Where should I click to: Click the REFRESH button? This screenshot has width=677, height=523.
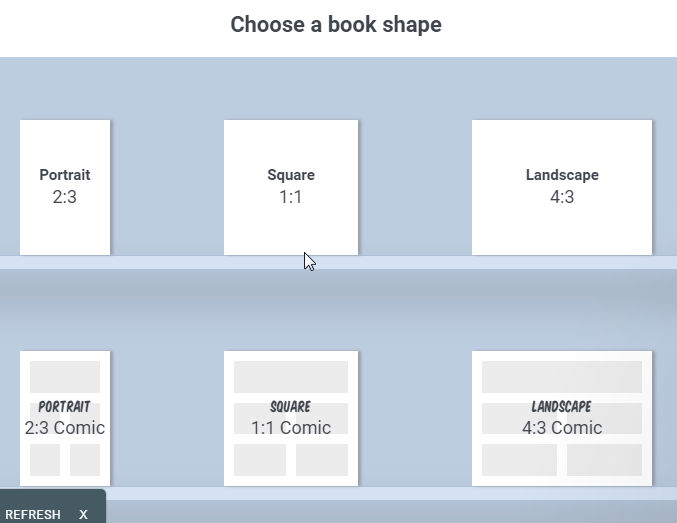33,515
